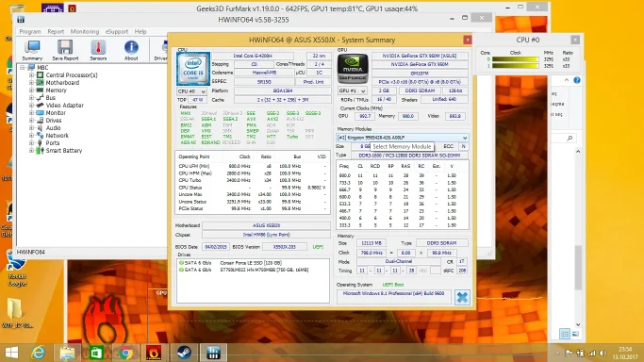Collapse the MBC root tree node
Viewport: 644px width, 362px height.
click(x=23, y=67)
